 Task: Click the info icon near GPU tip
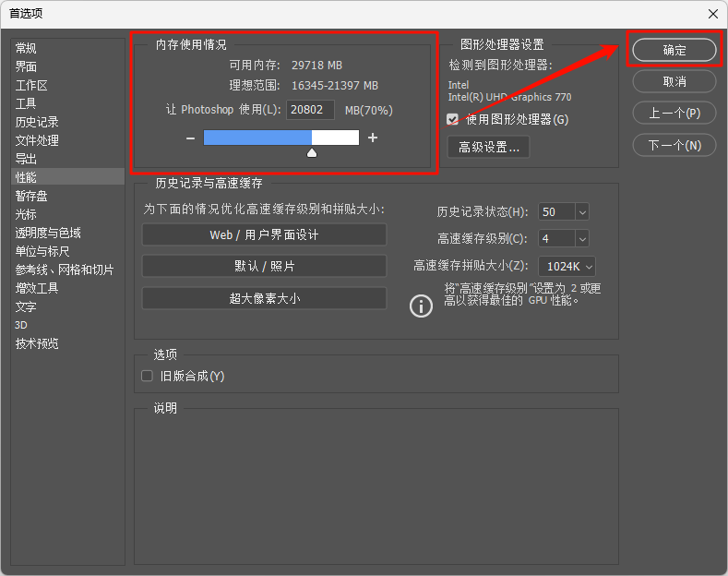tap(421, 306)
